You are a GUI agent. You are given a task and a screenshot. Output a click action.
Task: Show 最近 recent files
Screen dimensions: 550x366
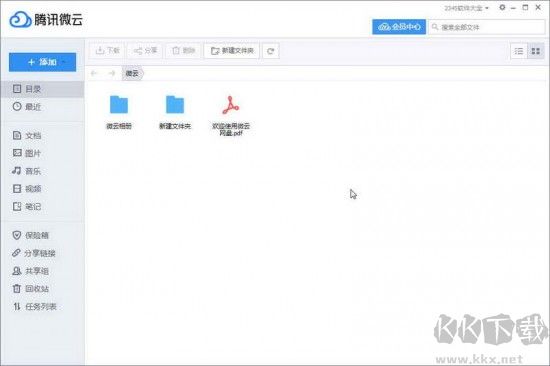(42, 107)
